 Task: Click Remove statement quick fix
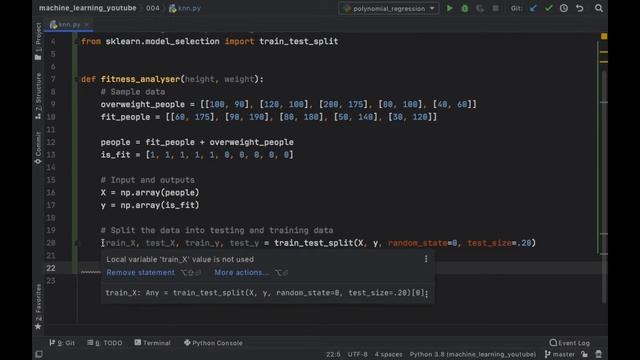(140, 272)
